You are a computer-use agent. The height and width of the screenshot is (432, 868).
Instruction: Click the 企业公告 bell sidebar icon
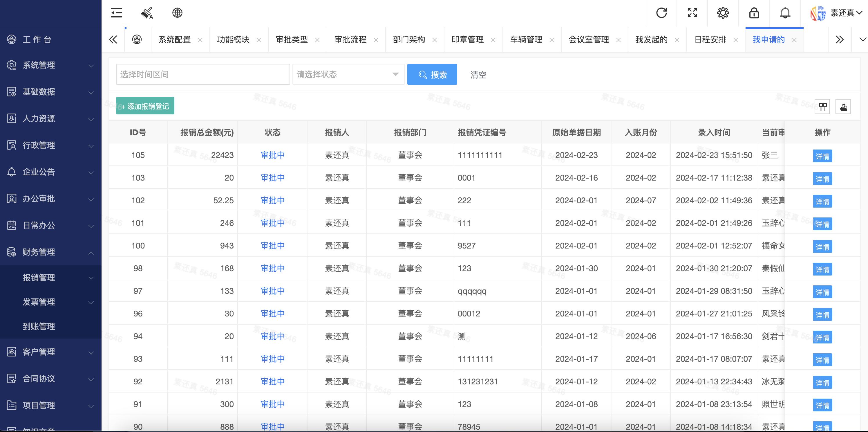(11, 172)
